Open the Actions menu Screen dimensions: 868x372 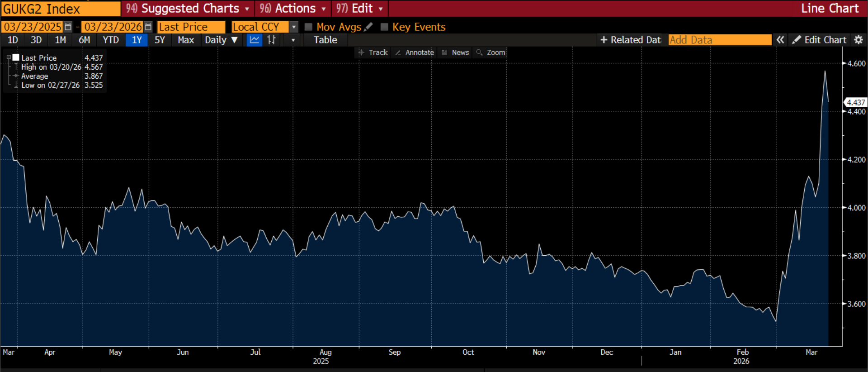click(x=292, y=9)
